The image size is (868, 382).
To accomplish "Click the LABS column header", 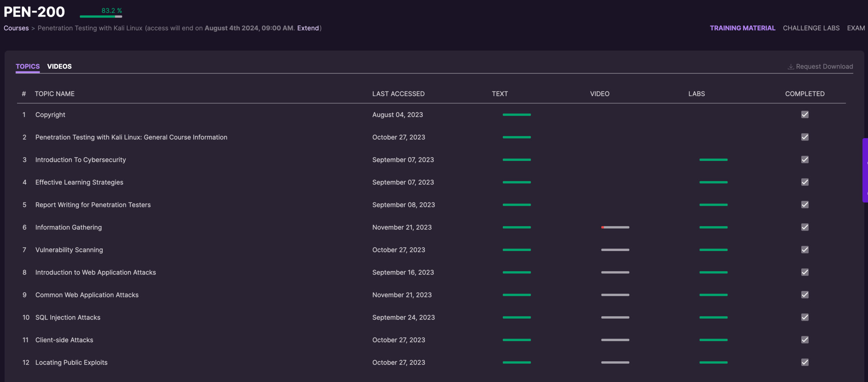I will (x=696, y=94).
